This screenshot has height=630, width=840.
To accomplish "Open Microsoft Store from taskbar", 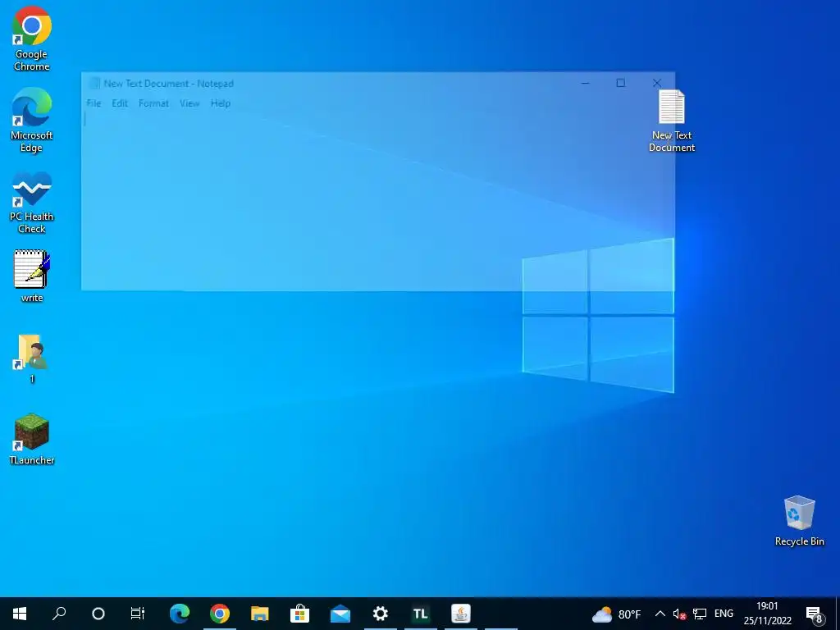I will (300, 614).
